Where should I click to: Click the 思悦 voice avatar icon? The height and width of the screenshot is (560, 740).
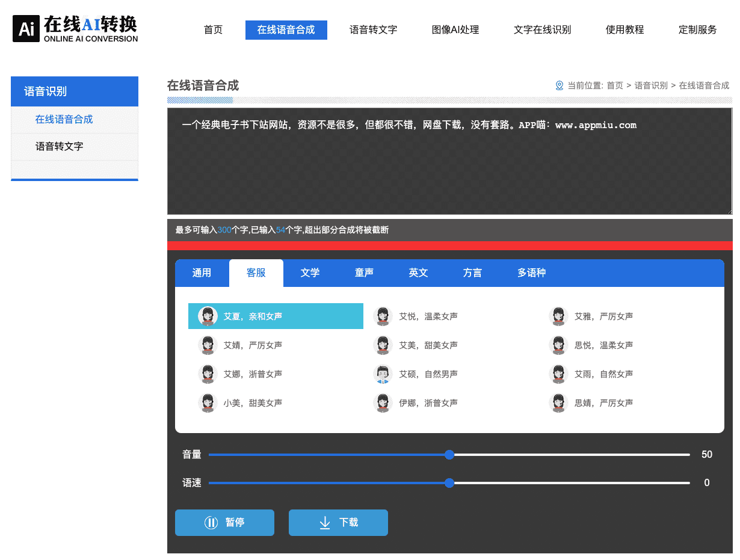(559, 345)
